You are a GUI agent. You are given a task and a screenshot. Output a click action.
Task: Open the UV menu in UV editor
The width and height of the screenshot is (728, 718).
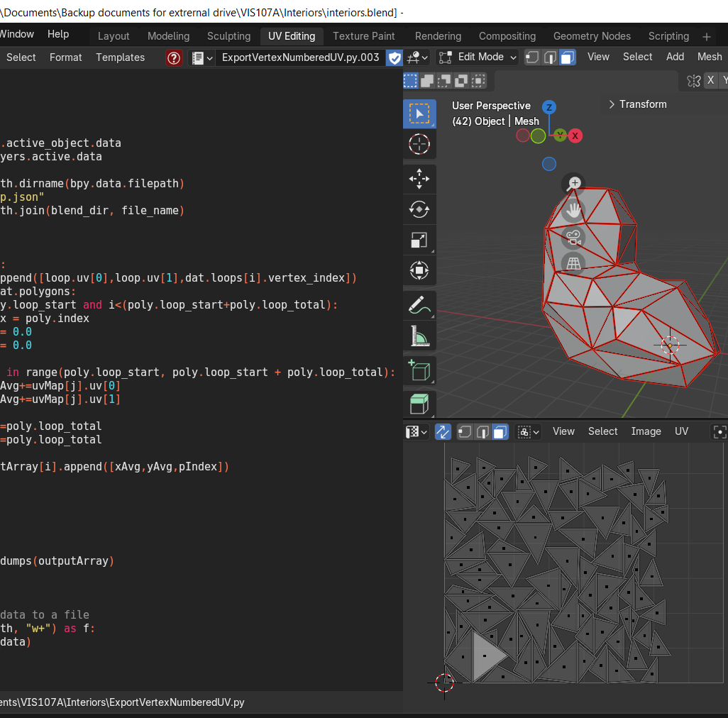point(681,431)
